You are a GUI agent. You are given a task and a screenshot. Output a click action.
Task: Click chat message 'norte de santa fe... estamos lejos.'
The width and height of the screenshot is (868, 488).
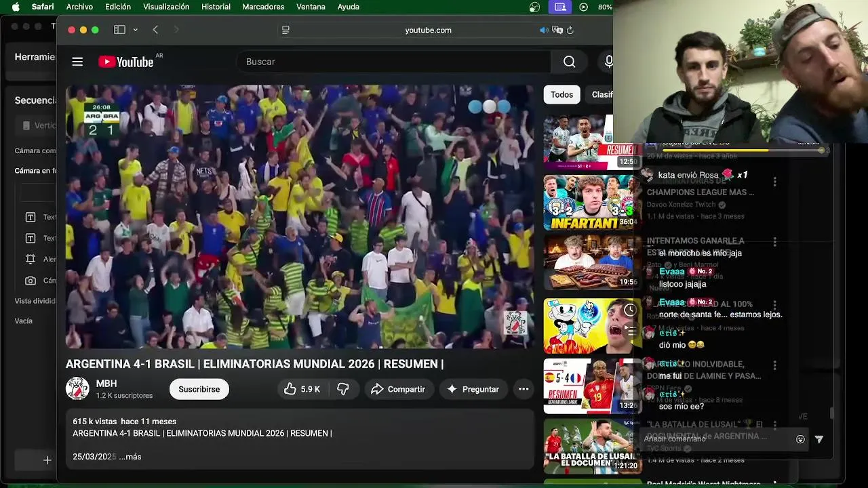tap(720, 314)
